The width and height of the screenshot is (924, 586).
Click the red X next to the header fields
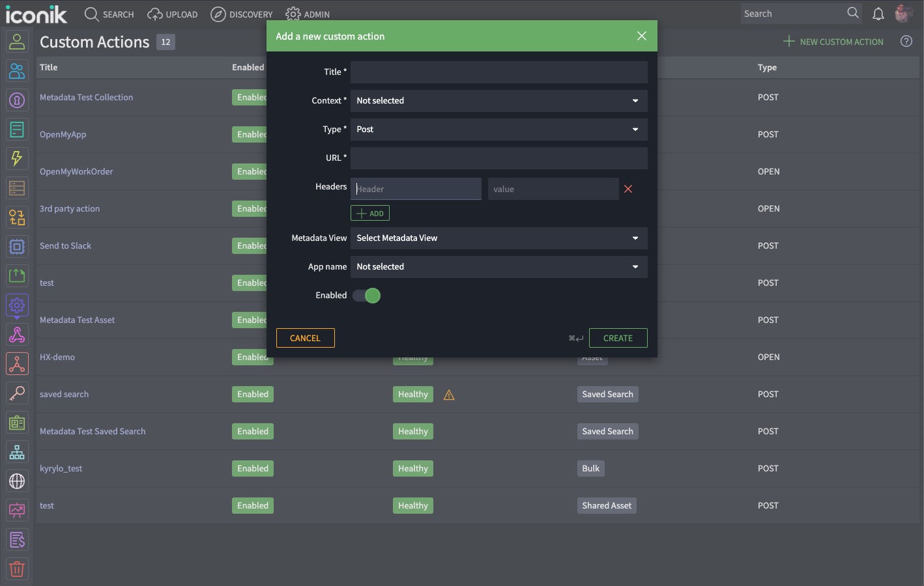point(628,189)
